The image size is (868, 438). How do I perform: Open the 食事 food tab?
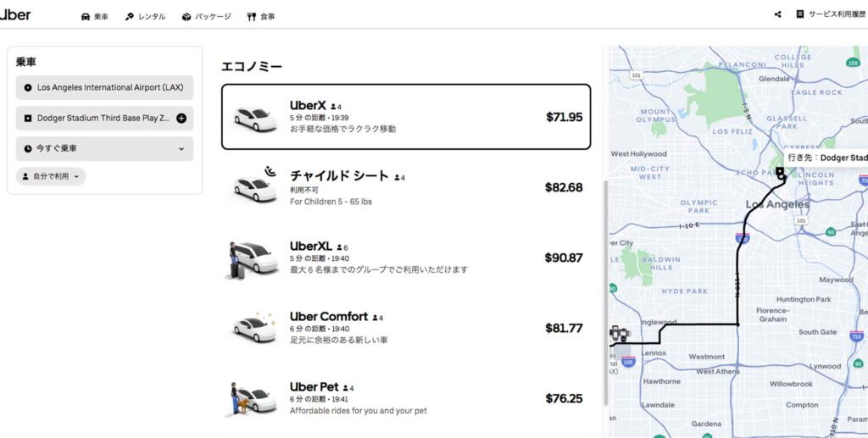(x=261, y=16)
